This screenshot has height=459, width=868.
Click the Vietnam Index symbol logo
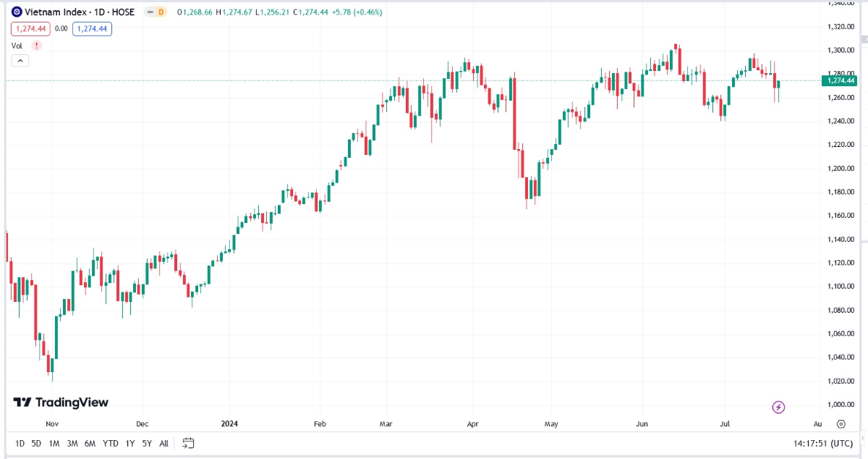click(x=17, y=12)
